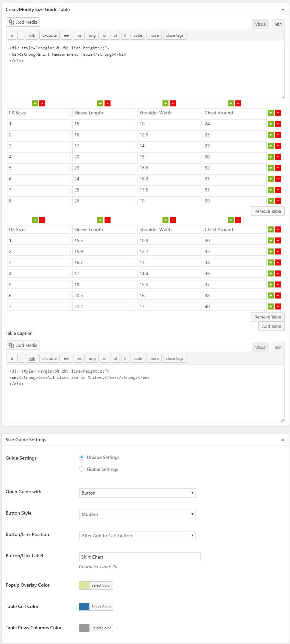Click Select Color for Table Cell
This screenshot has height=644, width=290.
pyautogui.click(x=101, y=607)
